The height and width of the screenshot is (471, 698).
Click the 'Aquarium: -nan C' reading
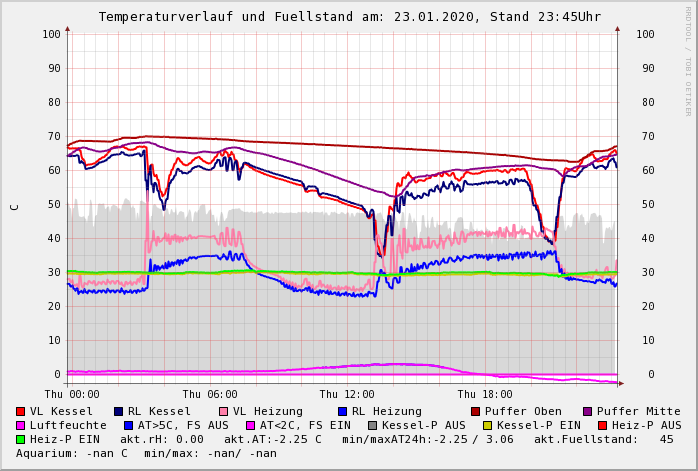72,454
